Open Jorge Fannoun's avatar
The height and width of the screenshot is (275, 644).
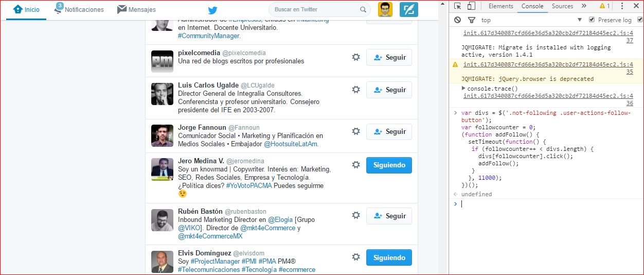(x=162, y=135)
